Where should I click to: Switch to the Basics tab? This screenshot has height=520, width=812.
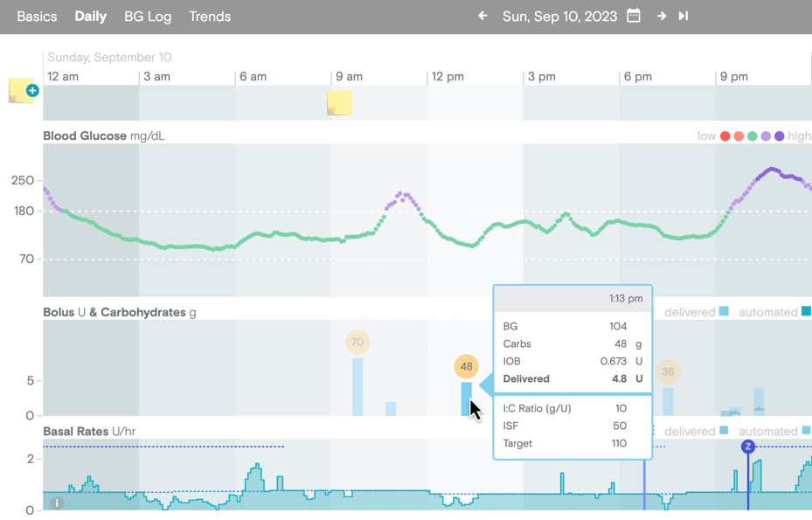coord(36,16)
